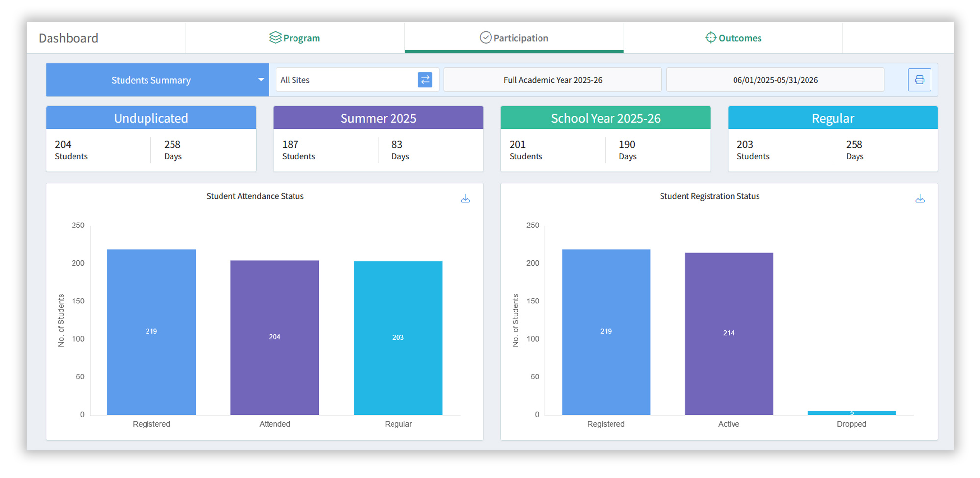Click the print icon button
This screenshot has width=980, height=478.
[919, 80]
